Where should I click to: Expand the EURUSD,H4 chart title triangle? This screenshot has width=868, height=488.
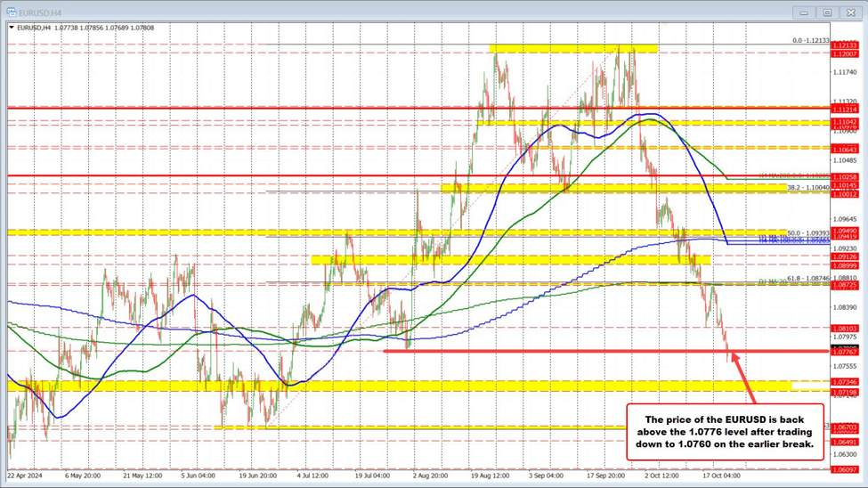[x=11, y=29]
